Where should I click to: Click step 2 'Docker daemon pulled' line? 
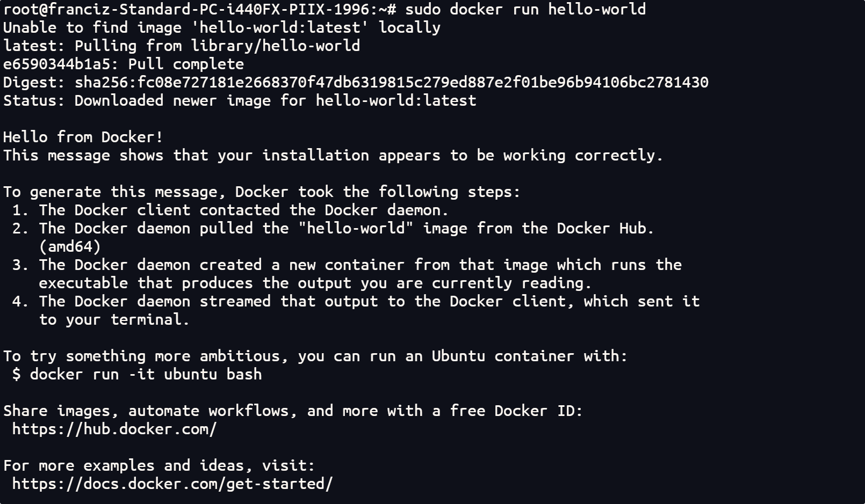click(346, 228)
